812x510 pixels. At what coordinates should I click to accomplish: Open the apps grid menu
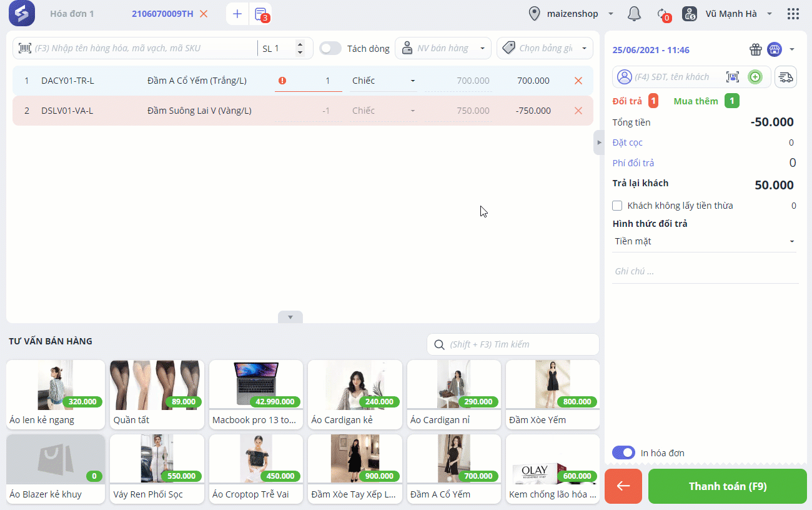[793, 14]
